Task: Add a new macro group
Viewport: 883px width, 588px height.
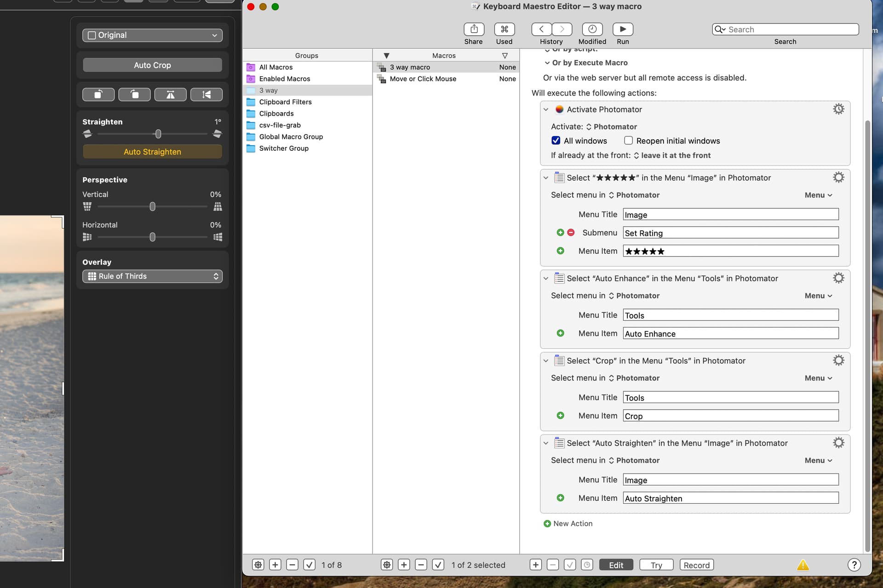Action: pos(275,565)
